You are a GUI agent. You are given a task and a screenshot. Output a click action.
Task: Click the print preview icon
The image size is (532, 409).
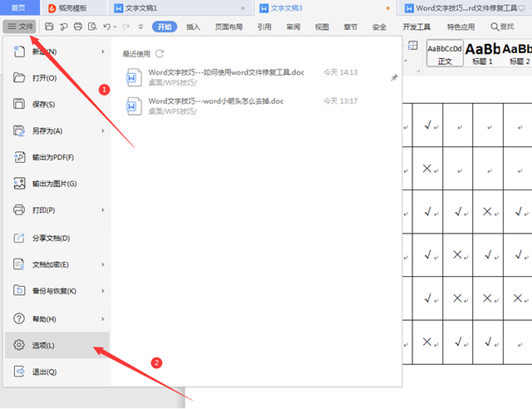click(x=92, y=27)
